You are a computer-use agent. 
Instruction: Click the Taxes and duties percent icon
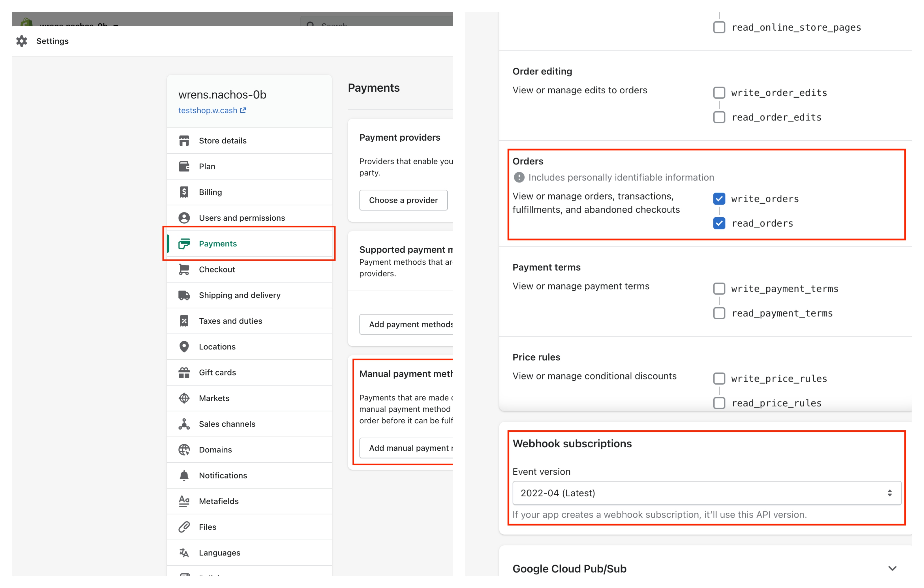[x=184, y=321]
